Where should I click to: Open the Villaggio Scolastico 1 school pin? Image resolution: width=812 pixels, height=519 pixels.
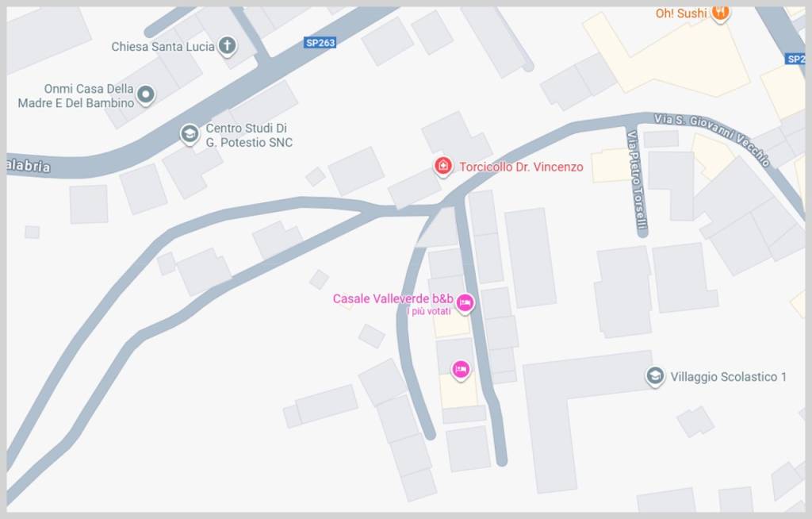[655, 376]
